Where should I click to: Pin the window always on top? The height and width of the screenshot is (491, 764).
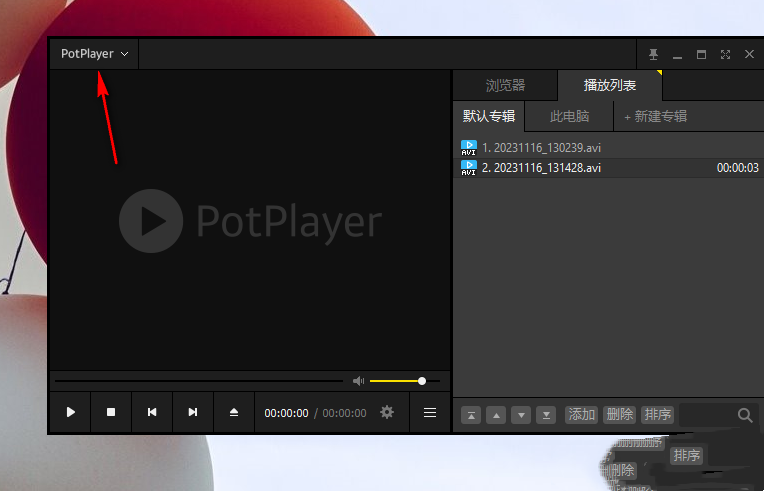click(x=653, y=55)
